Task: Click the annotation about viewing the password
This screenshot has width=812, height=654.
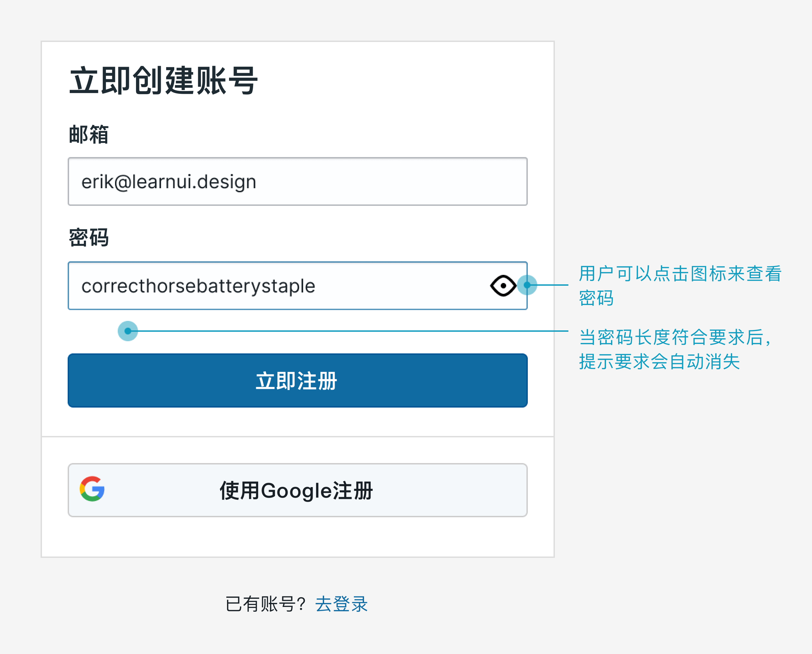Action: (680, 286)
